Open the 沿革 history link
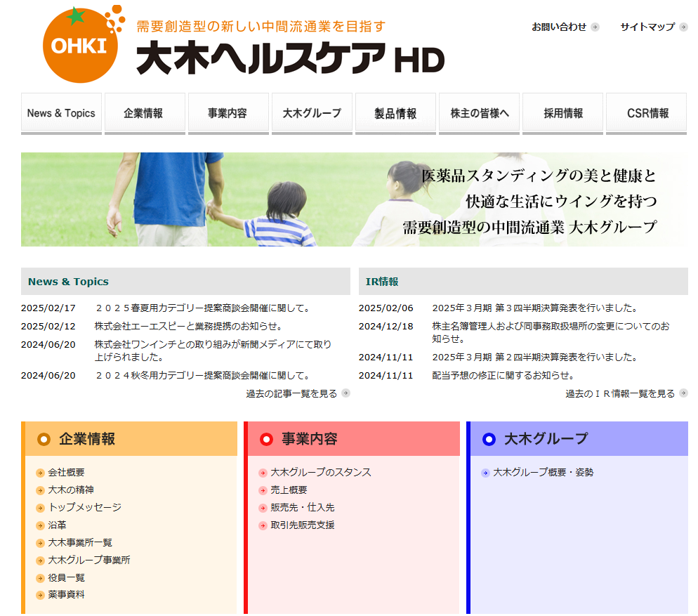The image size is (698, 616). tap(57, 525)
